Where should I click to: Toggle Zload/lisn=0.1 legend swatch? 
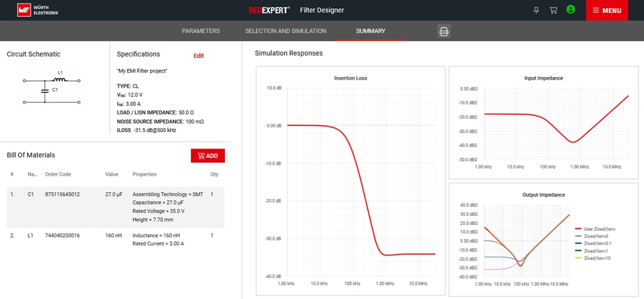click(578, 244)
